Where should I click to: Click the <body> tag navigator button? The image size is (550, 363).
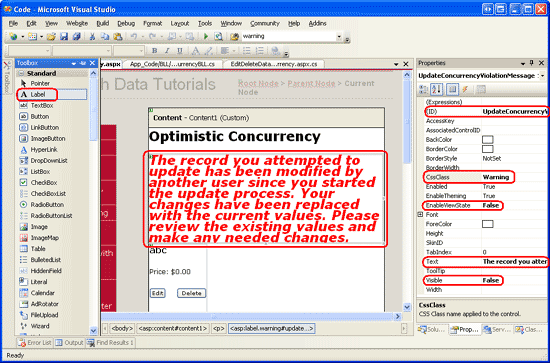point(122,329)
